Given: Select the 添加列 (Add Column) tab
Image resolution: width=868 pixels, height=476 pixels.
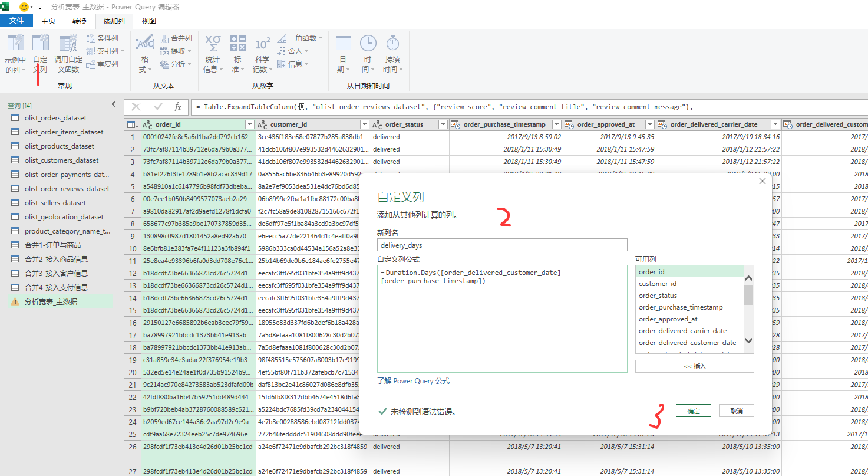Looking at the screenshot, I should 114,21.
